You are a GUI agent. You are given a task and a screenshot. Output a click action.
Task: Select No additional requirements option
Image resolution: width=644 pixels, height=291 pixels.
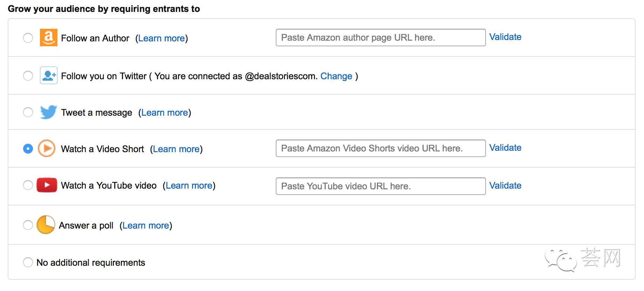click(x=28, y=262)
